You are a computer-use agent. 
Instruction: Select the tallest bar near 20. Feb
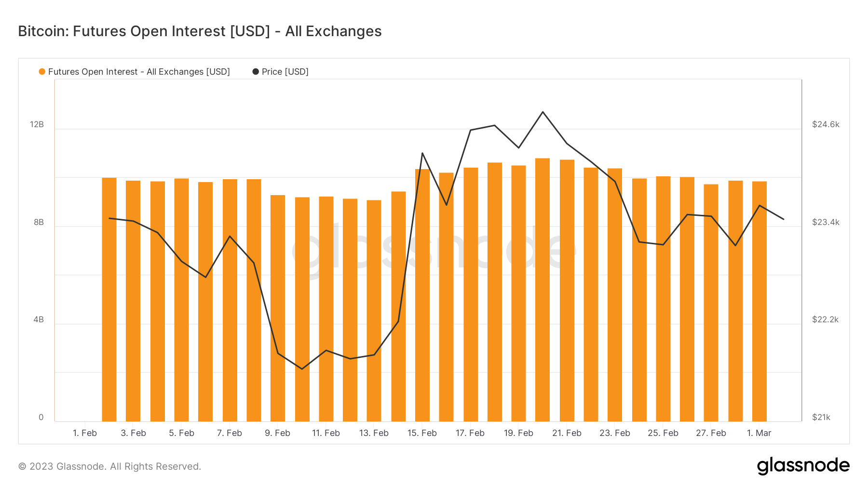pyautogui.click(x=542, y=289)
